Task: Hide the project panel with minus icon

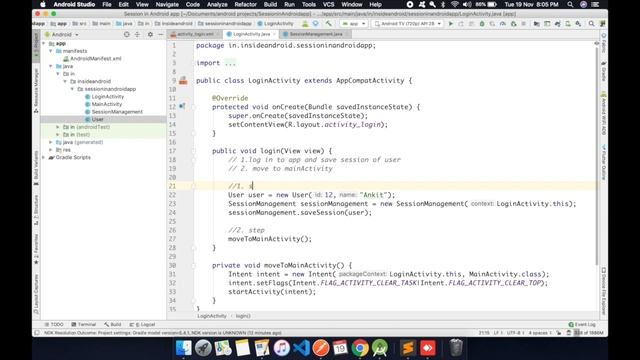Action: 160,35
